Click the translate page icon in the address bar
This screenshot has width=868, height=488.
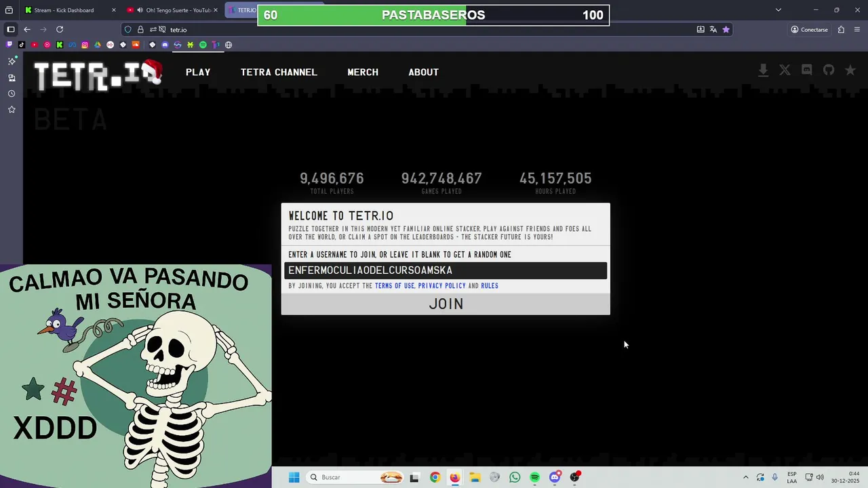click(x=713, y=29)
